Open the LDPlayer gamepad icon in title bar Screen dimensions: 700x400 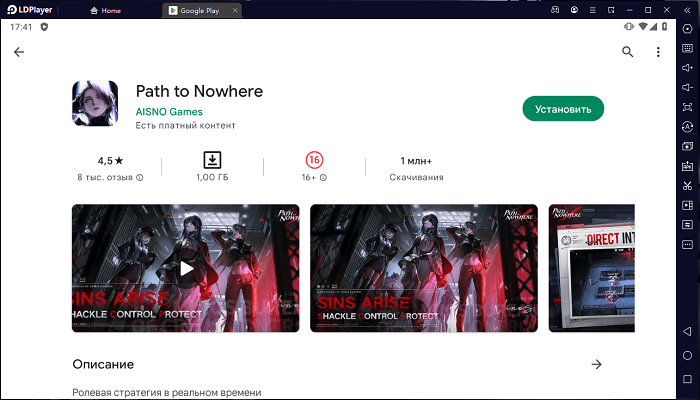pyautogui.click(x=555, y=10)
